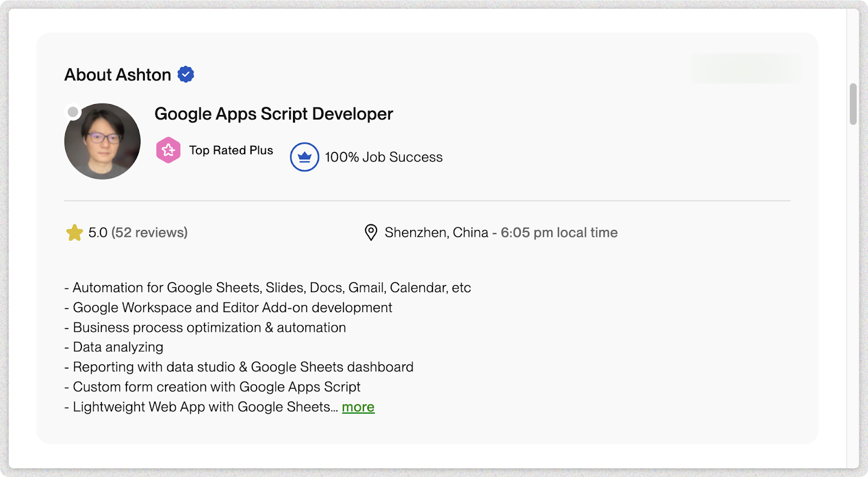
Task: Click the vertical scrollbar thumb
Action: click(853, 104)
